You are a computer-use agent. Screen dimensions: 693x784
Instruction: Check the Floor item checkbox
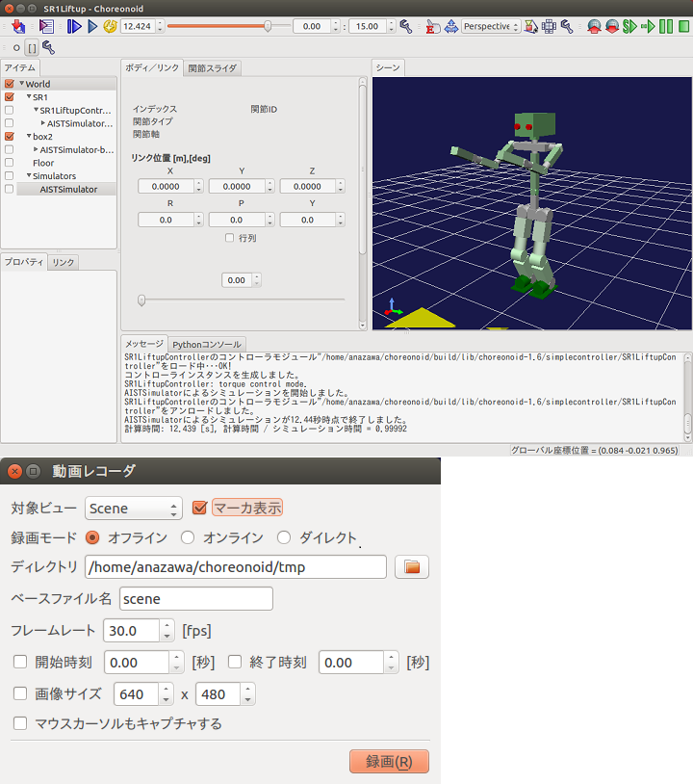(9, 163)
